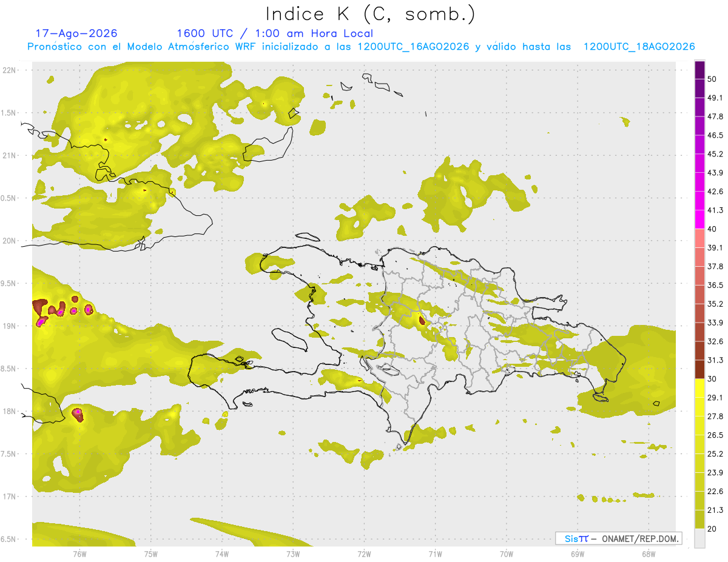Click the '9.5N' latitude label
The height and width of the screenshot is (562, 728).
click(8, 283)
